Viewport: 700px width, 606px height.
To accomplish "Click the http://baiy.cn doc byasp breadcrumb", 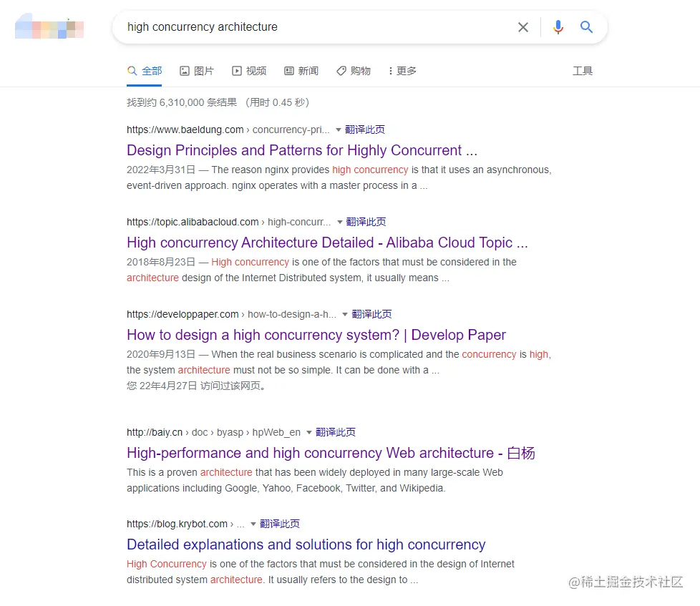I will point(213,432).
